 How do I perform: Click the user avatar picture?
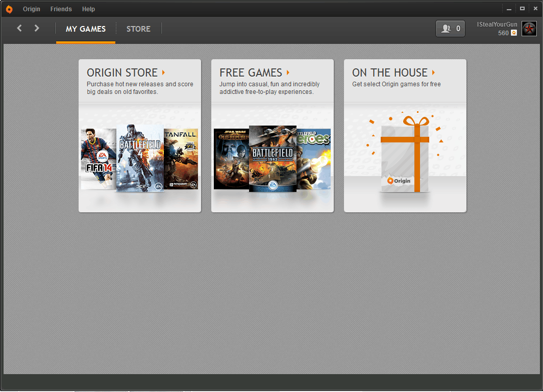point(529,29)
